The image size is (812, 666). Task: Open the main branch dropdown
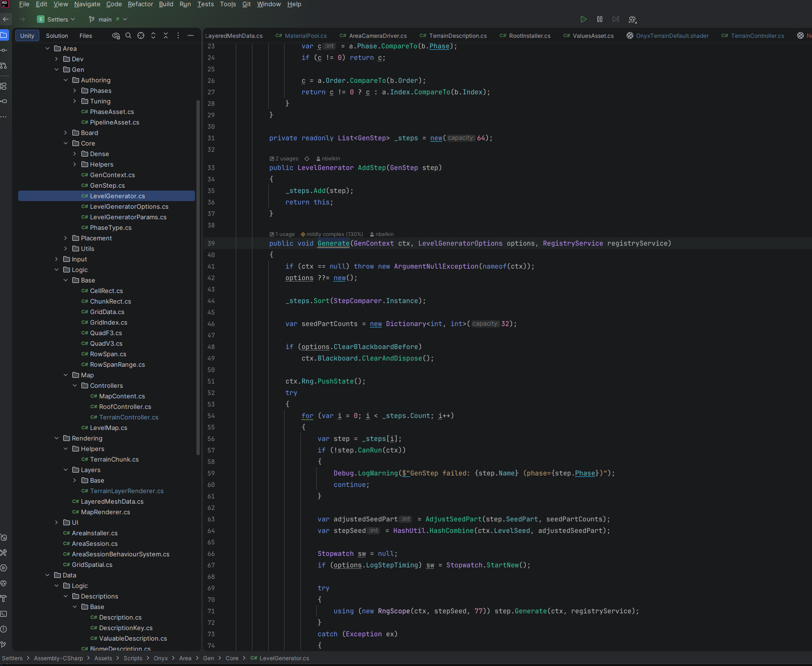click(108, 19)
